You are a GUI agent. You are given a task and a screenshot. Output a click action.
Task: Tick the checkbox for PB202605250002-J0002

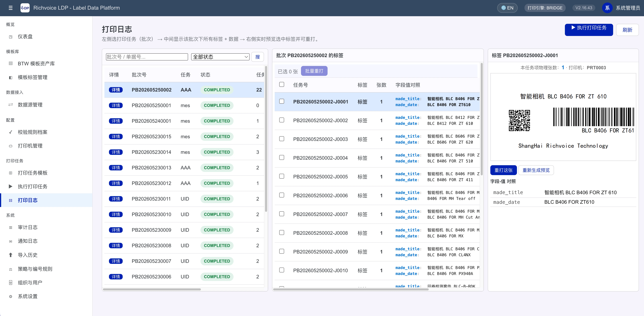[282, 120]
